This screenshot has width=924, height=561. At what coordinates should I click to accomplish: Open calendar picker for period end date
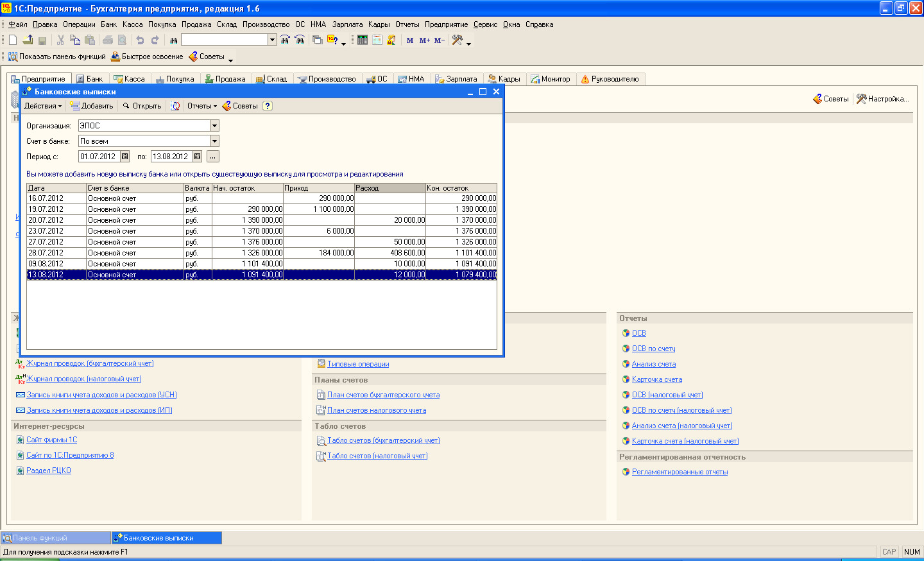[x=198, y=156]
